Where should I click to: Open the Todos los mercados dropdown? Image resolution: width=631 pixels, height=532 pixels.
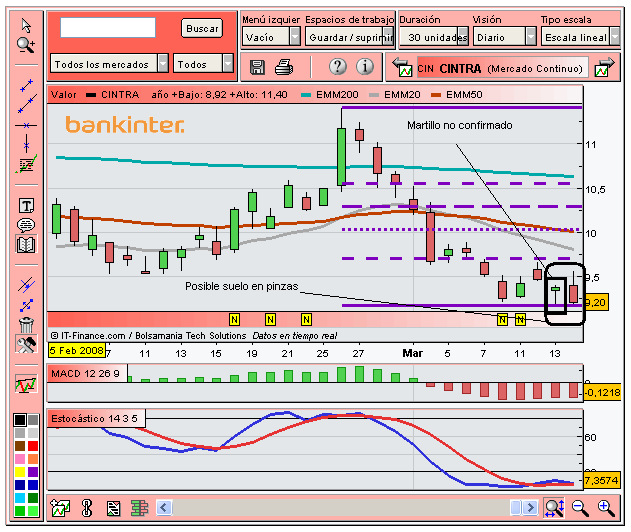(x=109, y=64)
